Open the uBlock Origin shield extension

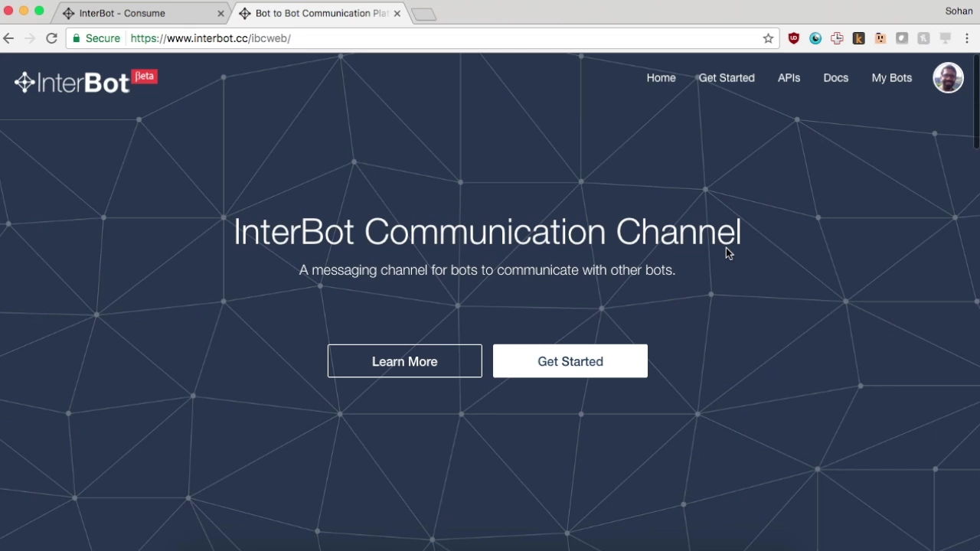[x=794, y=38]
